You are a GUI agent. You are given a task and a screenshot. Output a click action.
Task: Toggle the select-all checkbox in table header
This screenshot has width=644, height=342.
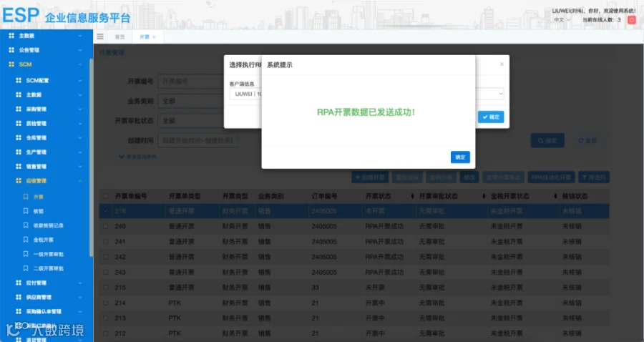pos(106,196)
